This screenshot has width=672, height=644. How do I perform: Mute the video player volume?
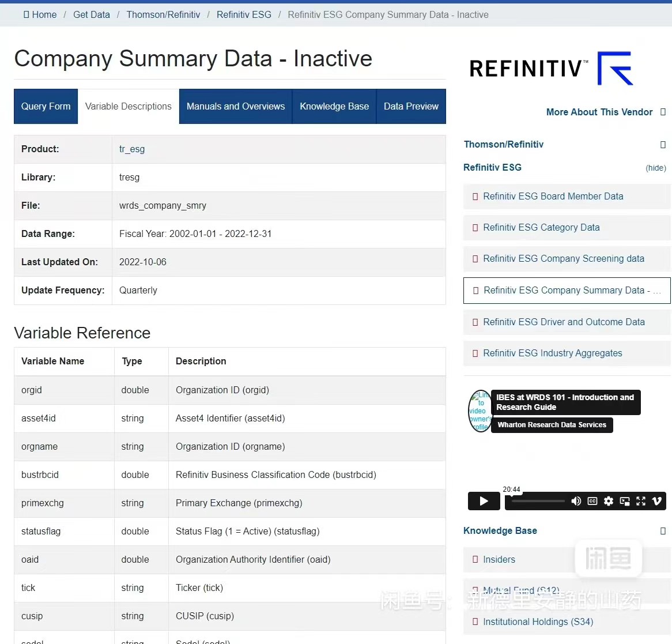coord(576,501)
